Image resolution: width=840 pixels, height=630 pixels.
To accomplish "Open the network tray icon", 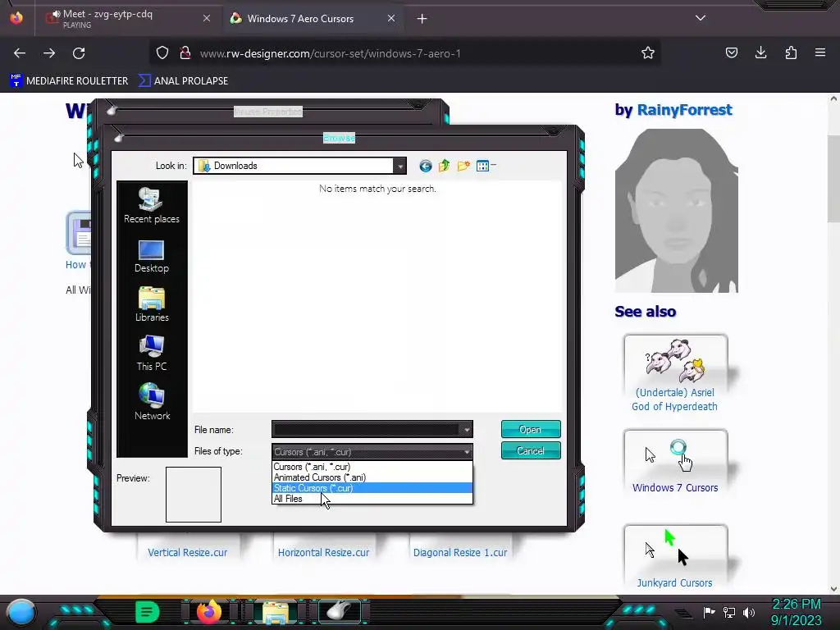I will 728,612.
